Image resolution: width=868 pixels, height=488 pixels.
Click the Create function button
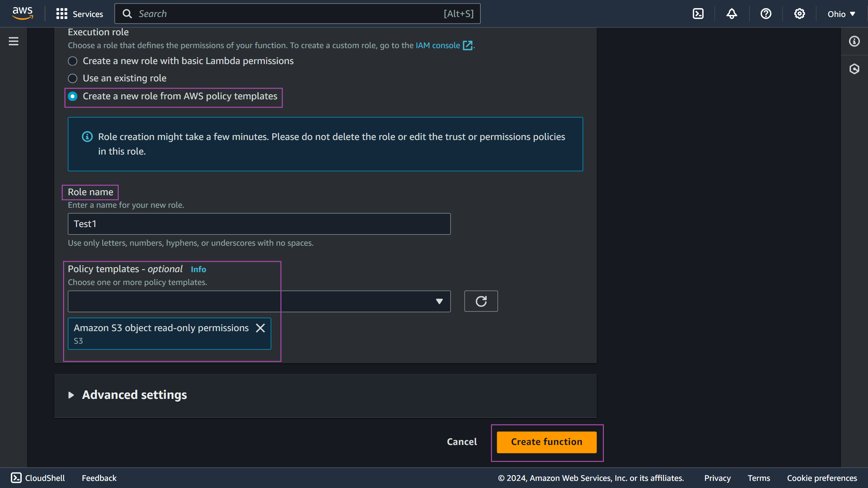(547, 442)
